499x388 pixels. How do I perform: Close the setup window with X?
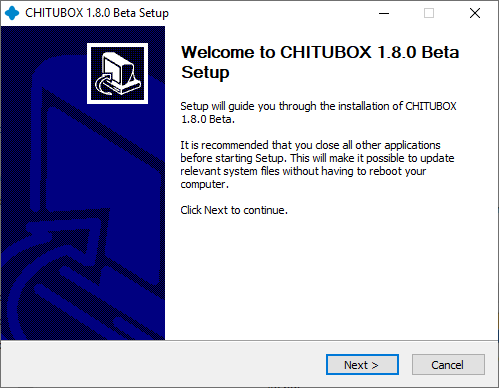475,13
